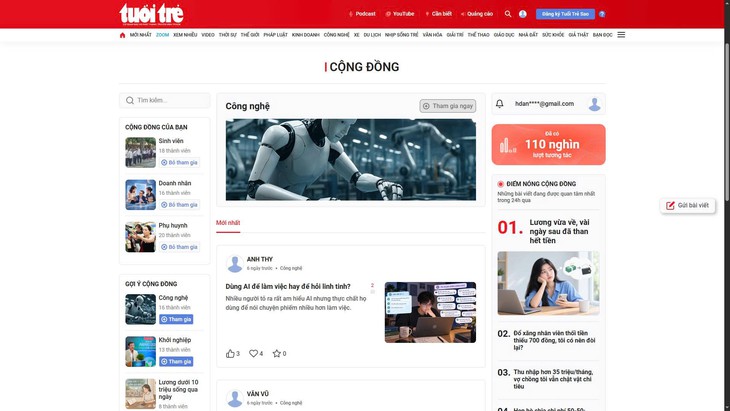Open the Podcast link
The image size is (730, 411).
click(x=362, y=14)
